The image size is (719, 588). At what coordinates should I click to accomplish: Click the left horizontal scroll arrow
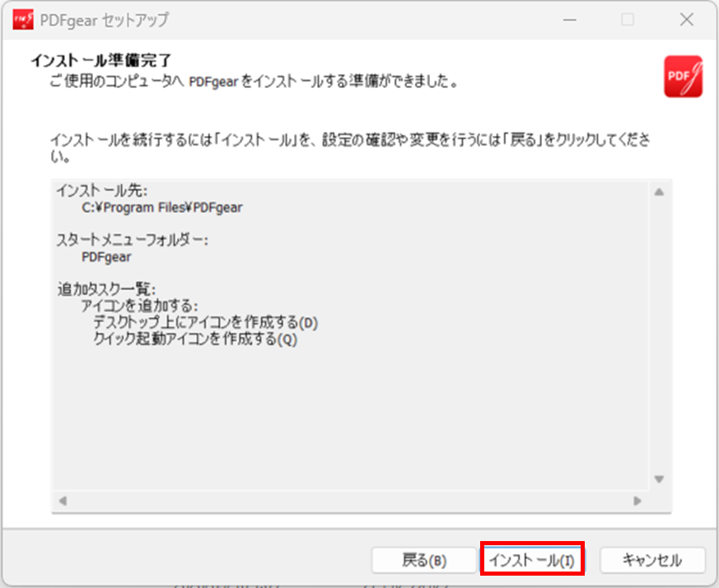63,501
